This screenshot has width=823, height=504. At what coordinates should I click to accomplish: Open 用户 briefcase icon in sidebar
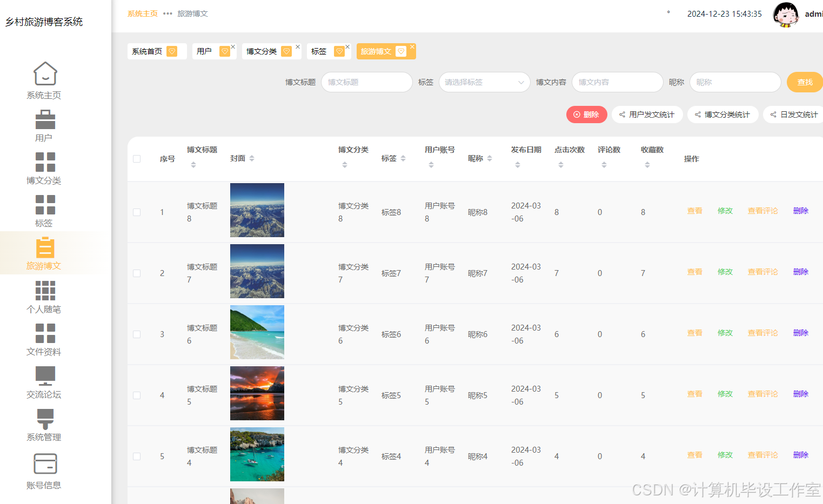[45, 119]
